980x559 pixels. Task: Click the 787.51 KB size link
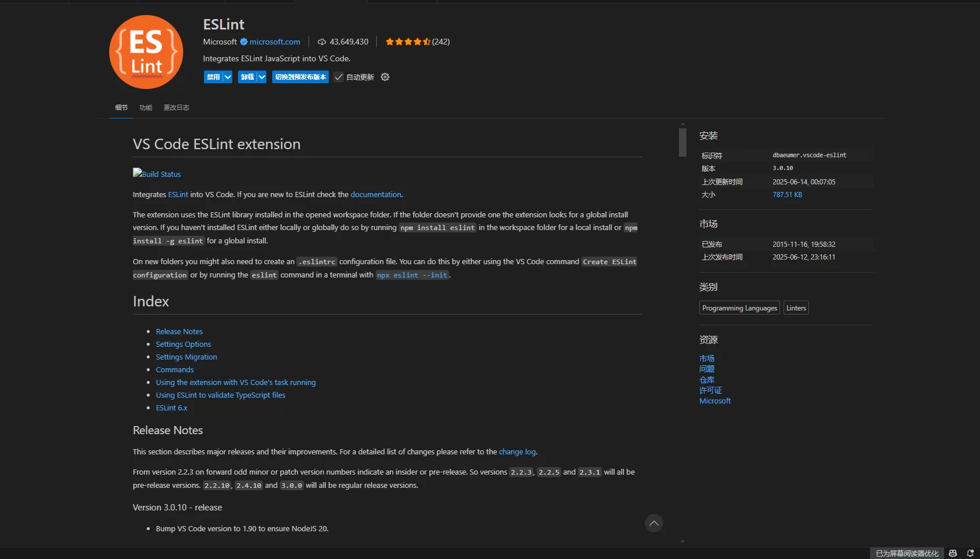point(787,195)
